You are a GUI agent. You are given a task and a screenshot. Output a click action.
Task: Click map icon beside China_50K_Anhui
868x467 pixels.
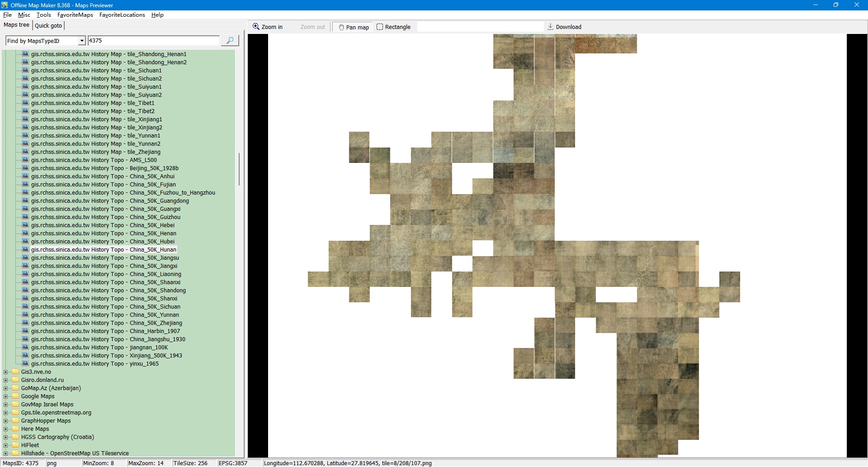25,176
